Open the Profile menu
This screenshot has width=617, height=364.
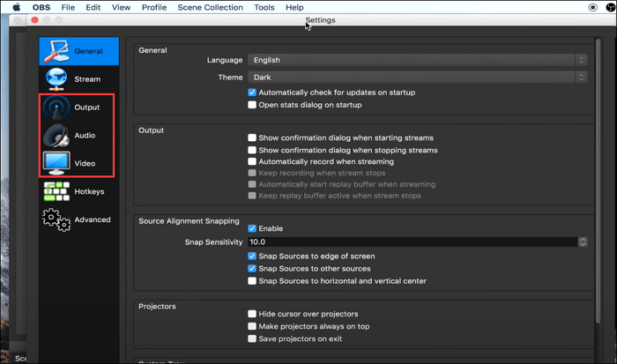(x=154, y=7)
